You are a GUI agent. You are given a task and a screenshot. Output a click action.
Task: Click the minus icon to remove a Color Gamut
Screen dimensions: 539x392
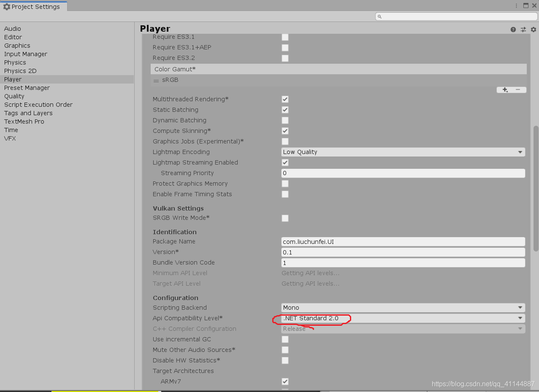pos(518,90)
